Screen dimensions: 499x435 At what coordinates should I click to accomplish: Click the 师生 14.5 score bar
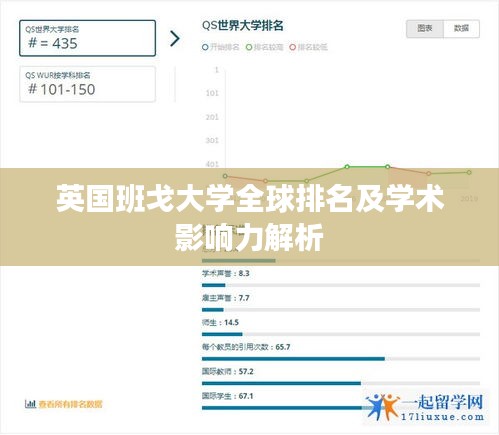point(341,334)
